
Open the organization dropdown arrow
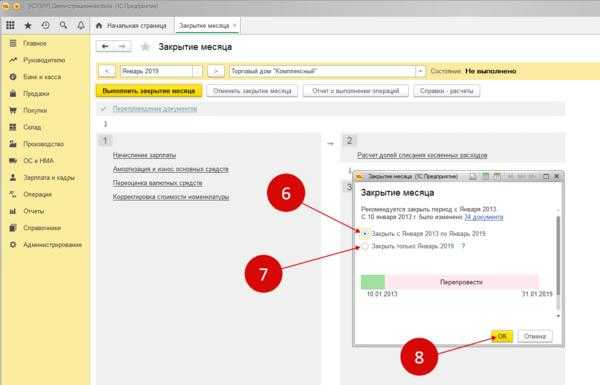(420, 71)
